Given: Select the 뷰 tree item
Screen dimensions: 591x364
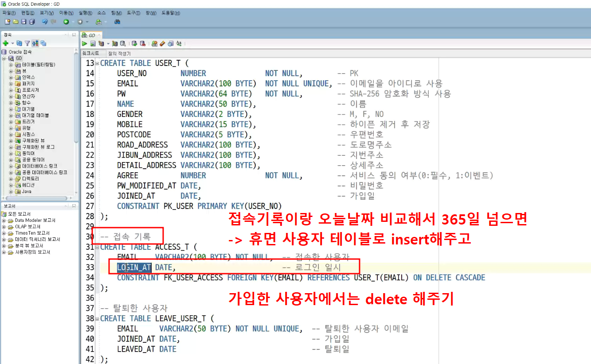Looking at the screenshot, I should [24, 71].
